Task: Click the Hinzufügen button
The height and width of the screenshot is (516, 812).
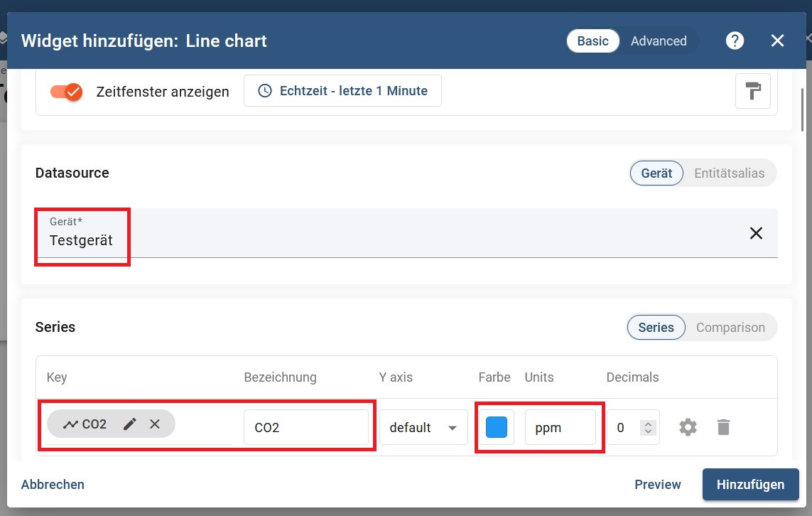Action: [750, 485]
